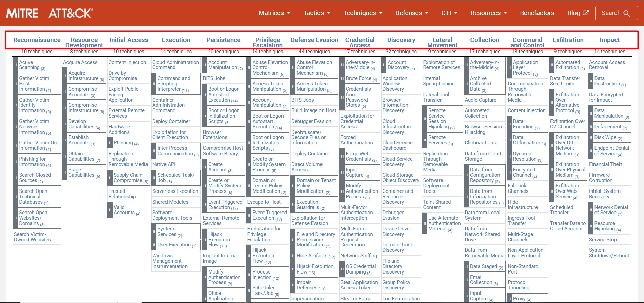This screenshot has width=644, height=303.
Task: Expand the Data Staged sub-techniques sidebar
Action: click(x=467, y=267)
